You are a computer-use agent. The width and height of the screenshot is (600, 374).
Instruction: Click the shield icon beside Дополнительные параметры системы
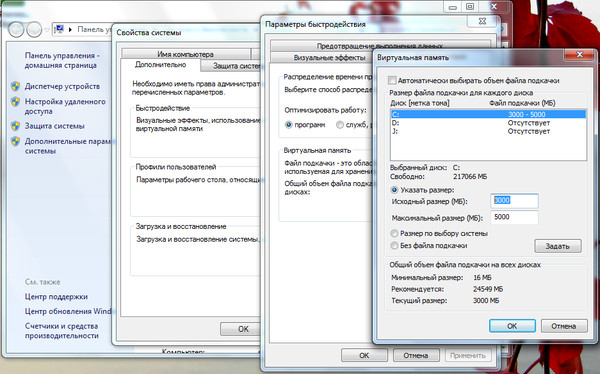pyautogui.click(x=15, y=141)
